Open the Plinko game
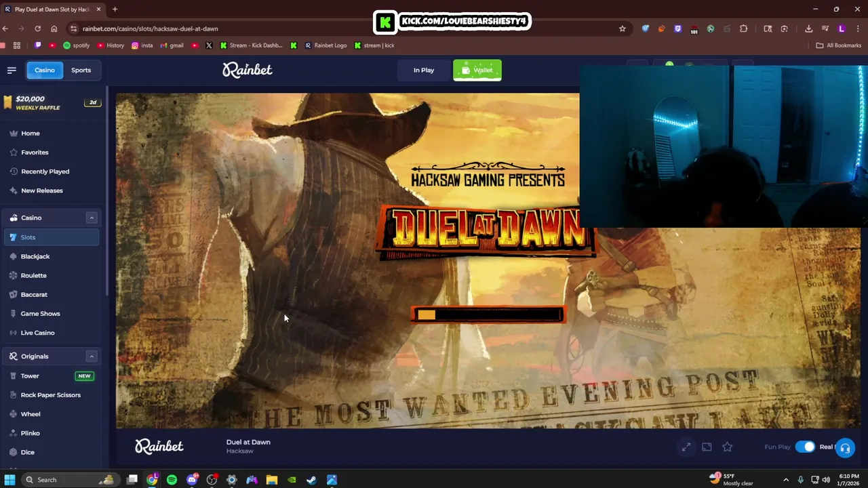 (x=31, y=432)
